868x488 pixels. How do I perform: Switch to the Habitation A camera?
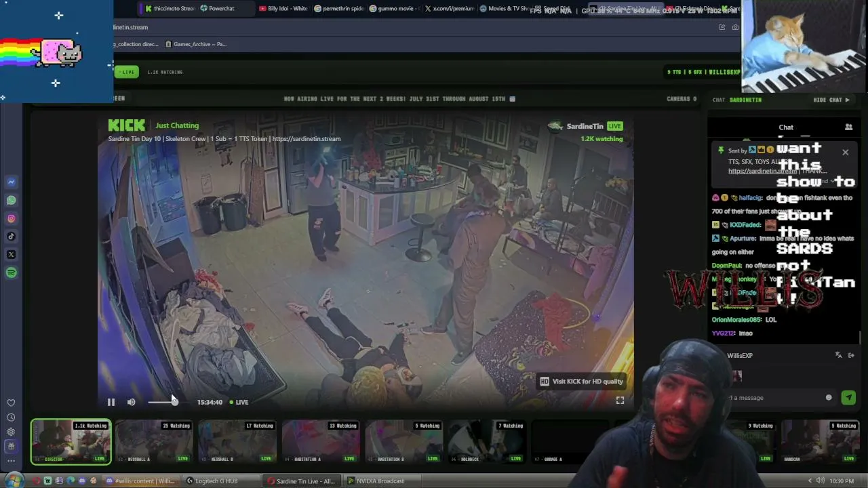pyautogui.click(x=321, y=442)
